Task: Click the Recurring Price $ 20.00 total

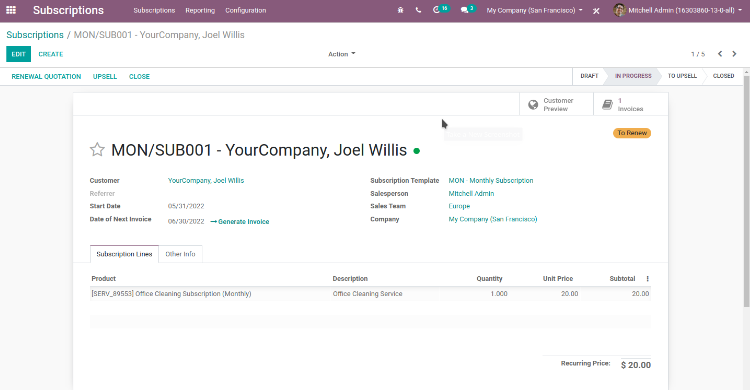Action: 636,365
